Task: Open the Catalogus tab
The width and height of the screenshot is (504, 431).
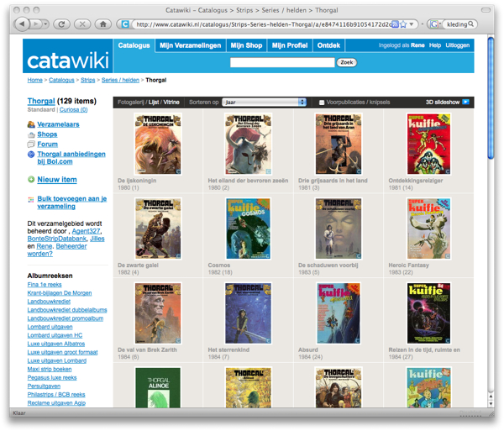Action: 134,45
